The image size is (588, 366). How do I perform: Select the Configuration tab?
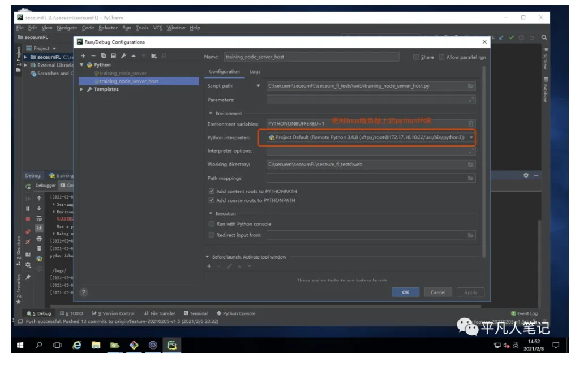point(224,72)
